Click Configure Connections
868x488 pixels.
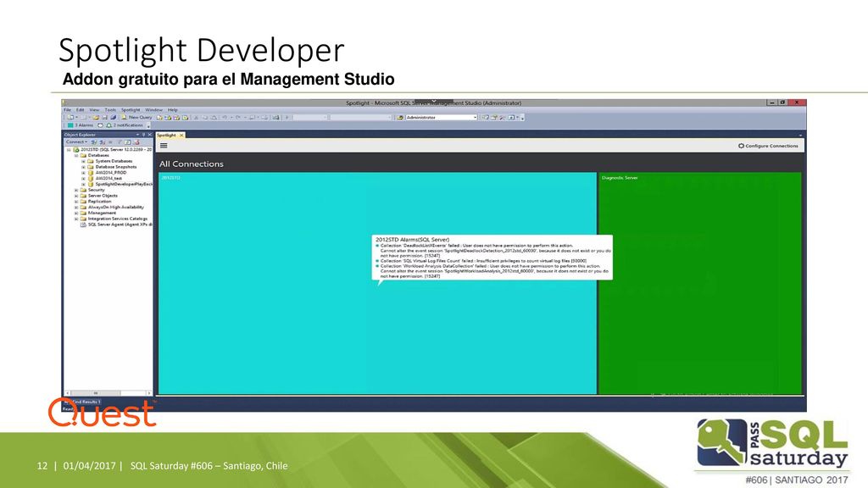point(768,146)
